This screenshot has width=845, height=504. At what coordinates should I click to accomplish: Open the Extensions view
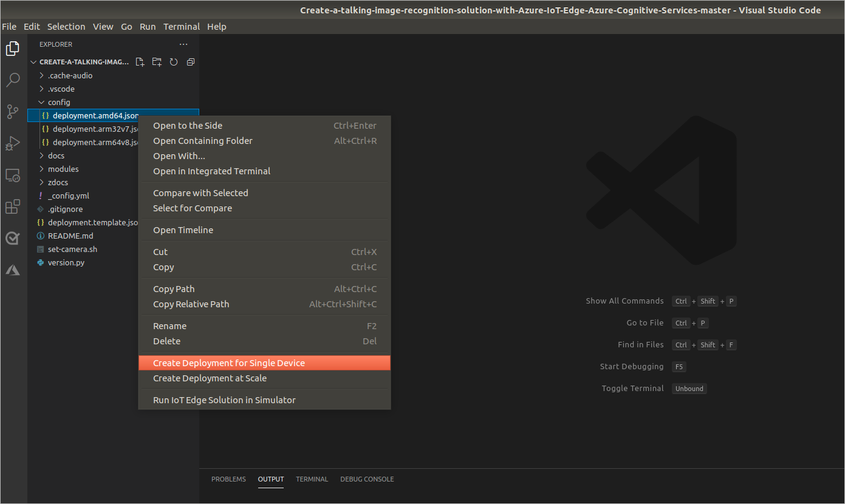click(x=13, y=207)
